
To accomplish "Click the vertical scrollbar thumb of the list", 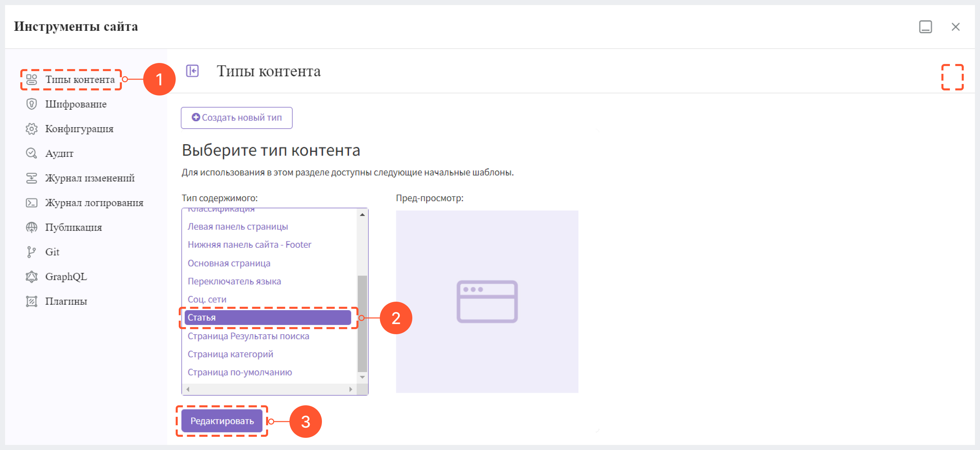I will (362, 324).
